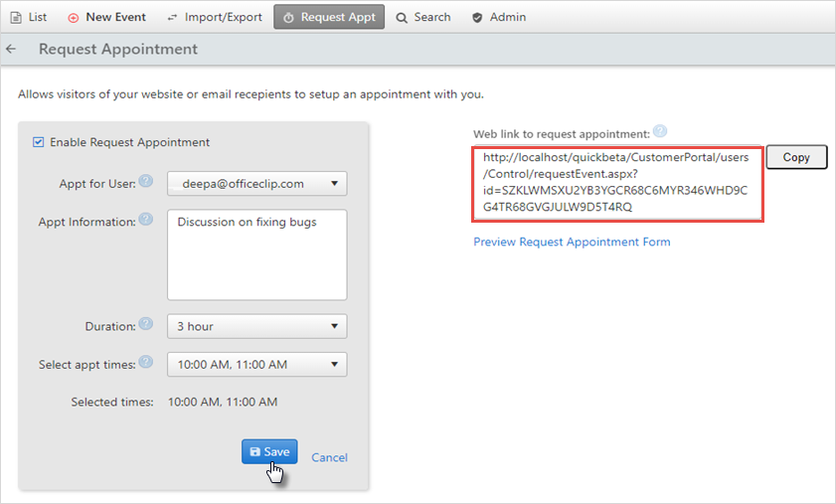This screenshot has height=504, width=836.
Task: Click the Search magnifier icon
Action: click(x=402, y=18)
